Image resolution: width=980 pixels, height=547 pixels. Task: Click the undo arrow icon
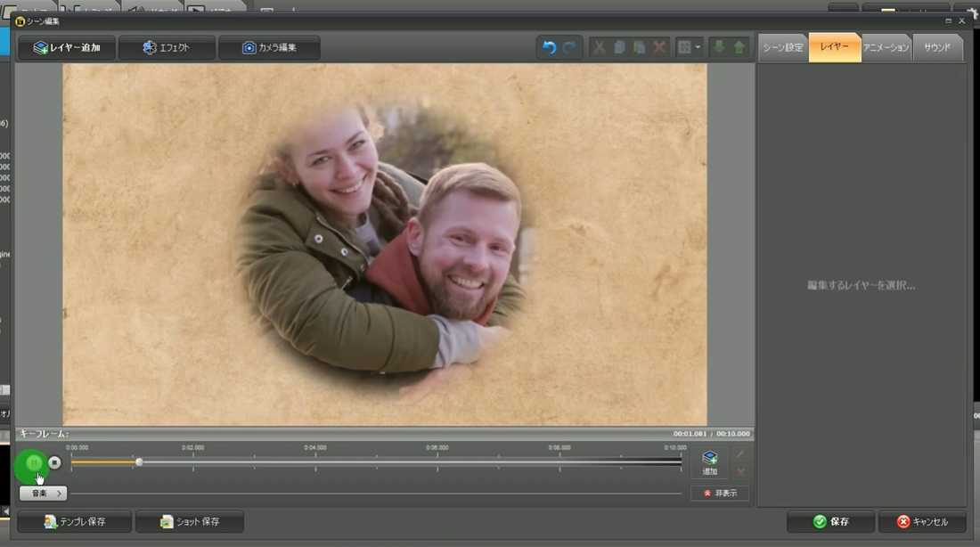tap(549, 48)
